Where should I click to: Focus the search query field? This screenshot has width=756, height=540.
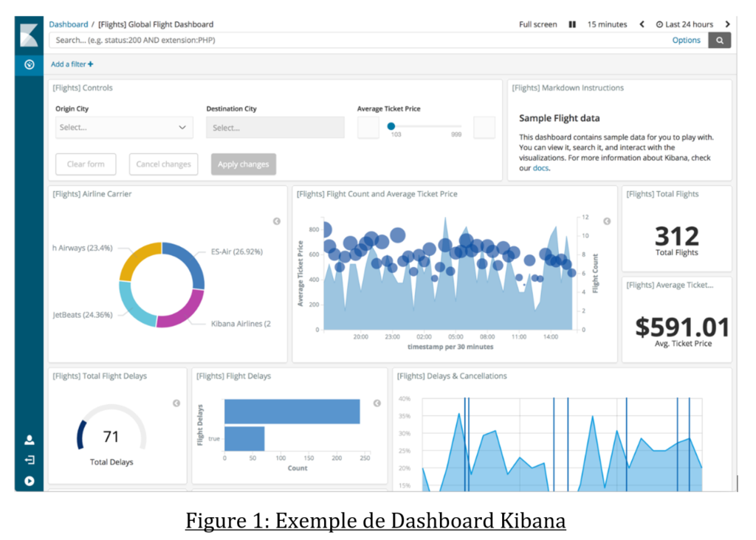[x=360, y=41]
